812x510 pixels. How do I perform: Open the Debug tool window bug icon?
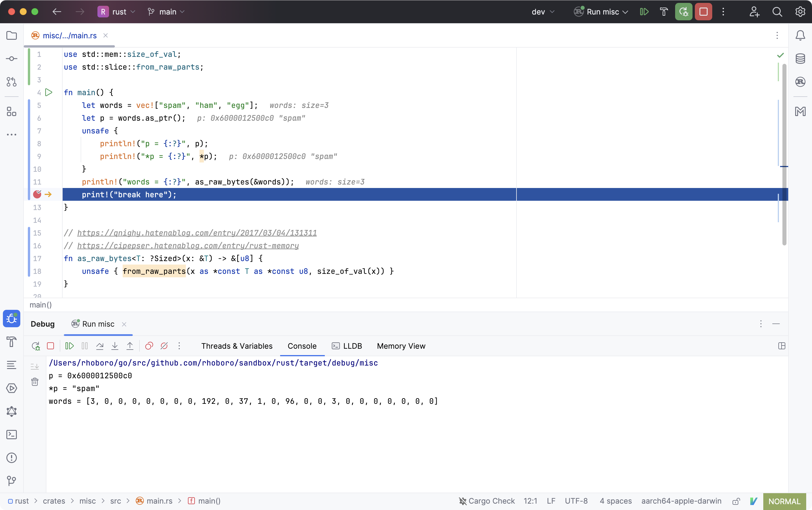[x=12, y=319]
